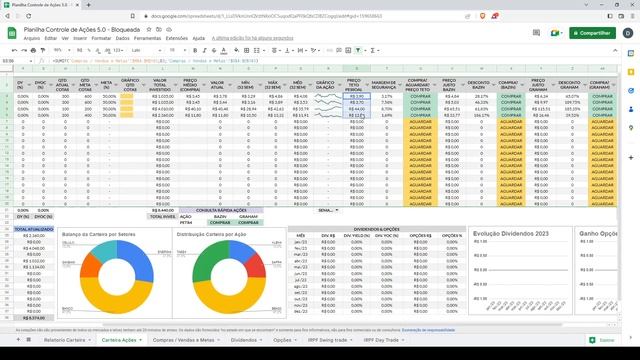
Task: Open text rotation options
Action: click(315, 50)
